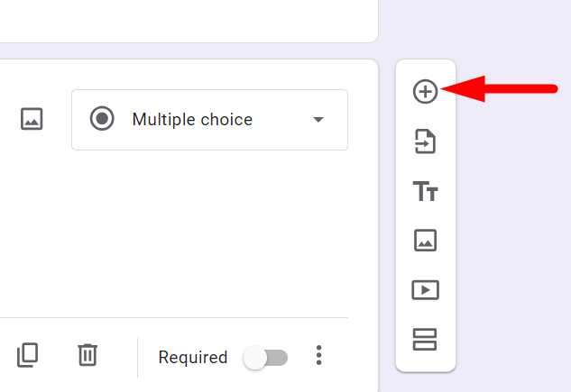Insert a video using the toolbar icon
The width and height of the screenshot is (571, 392).
coord(425,290)
